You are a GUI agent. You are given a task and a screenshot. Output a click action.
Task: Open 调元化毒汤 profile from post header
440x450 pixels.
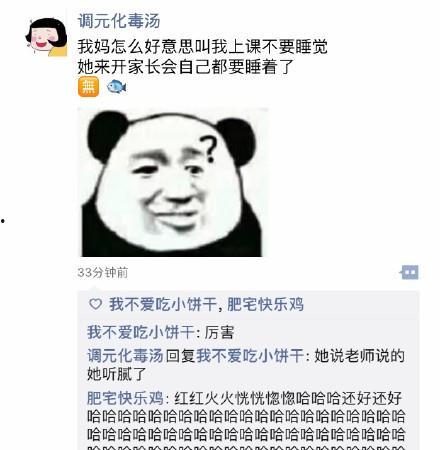tap(119, 21)
